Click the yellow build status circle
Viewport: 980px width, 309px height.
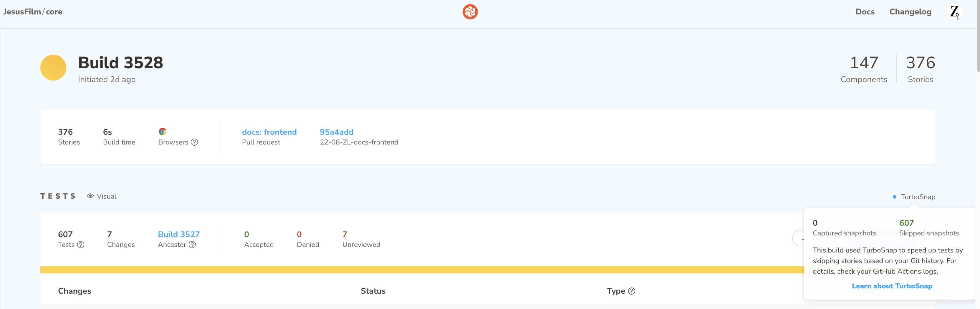[53, 68]
